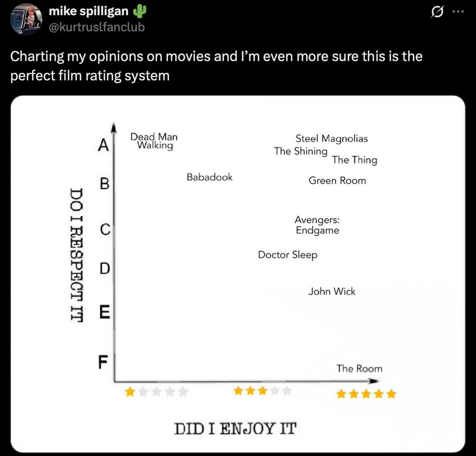The width and height of the screenshot is (476, 456).
Task: Click the DID I ENJOY IT caption
Action: (x=235, y=429)
